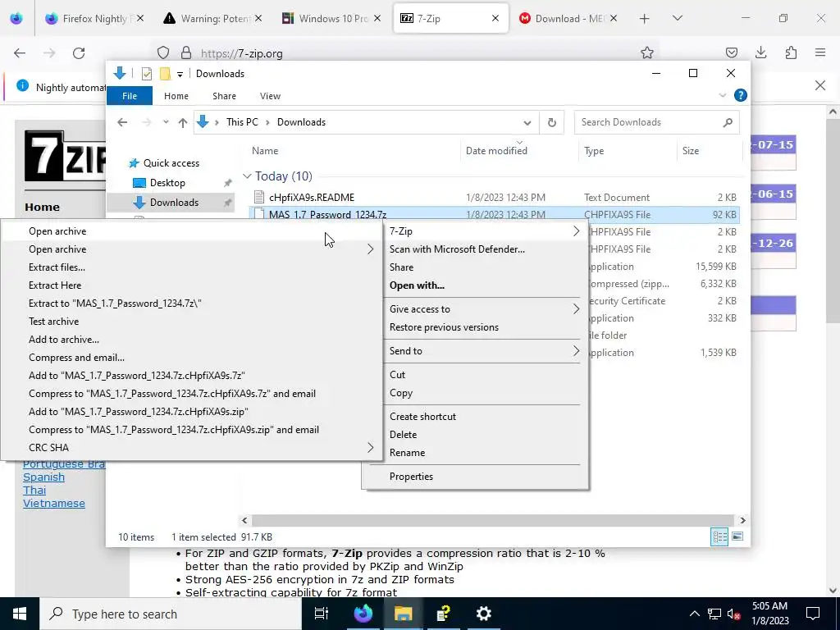
Task: Click Share in the context menu
Action: [x=401, y=267]
